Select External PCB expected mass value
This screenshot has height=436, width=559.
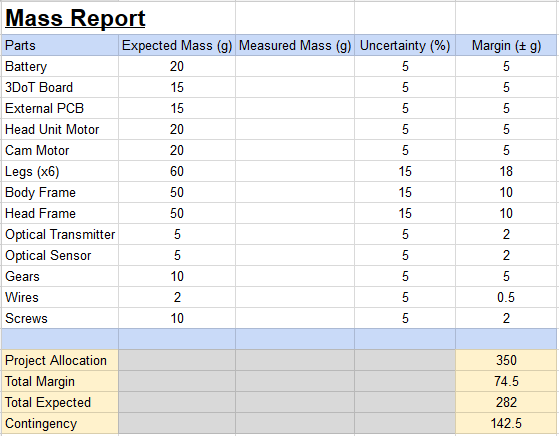coord(177,108)
